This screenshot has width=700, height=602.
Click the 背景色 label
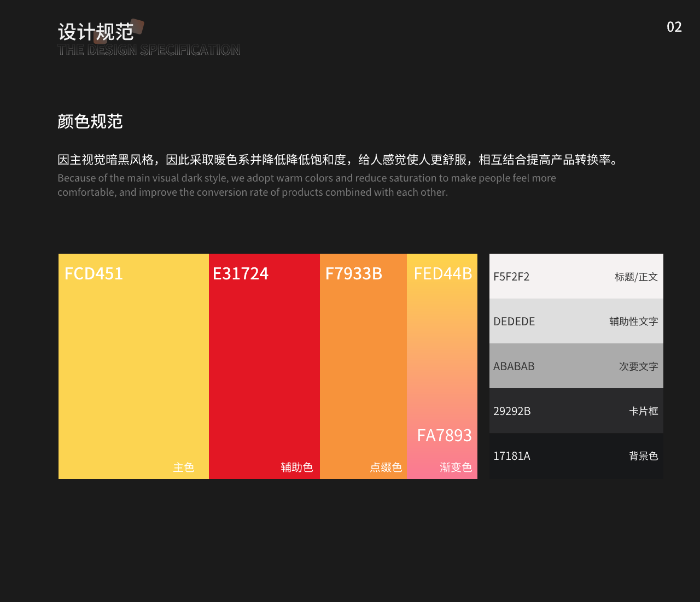coord(644,456)
